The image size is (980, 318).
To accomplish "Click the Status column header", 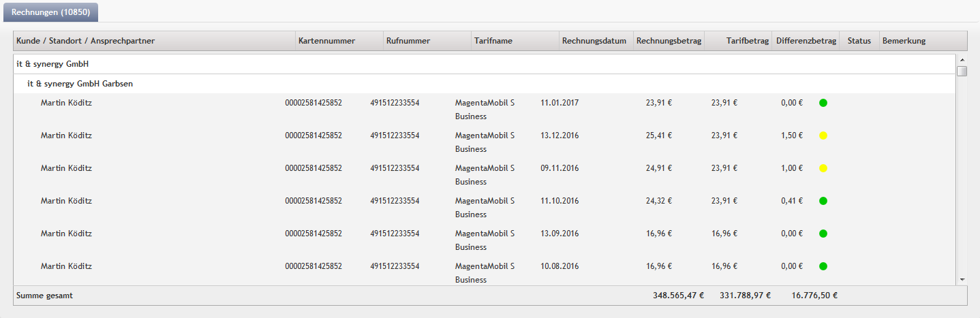I will (859, 41).
